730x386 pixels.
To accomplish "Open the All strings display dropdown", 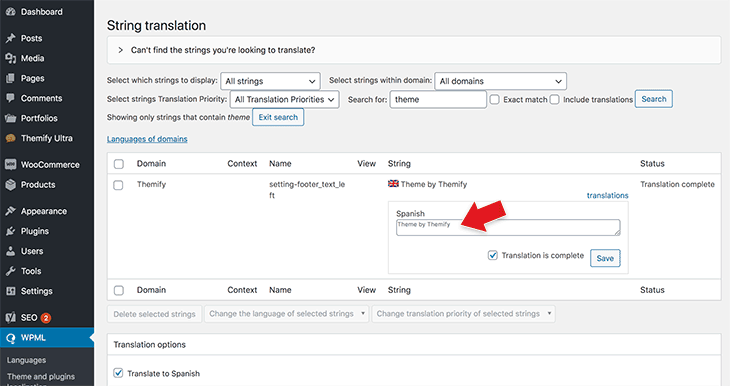I will (270, 81).
